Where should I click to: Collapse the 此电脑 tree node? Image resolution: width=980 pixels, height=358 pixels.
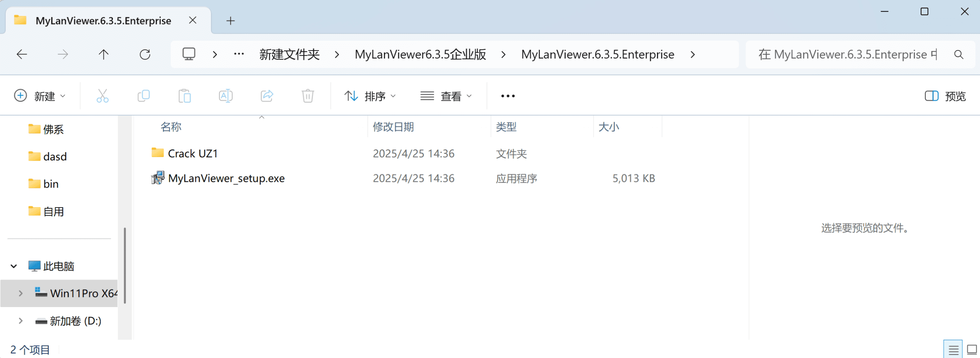tap(14, 266)
